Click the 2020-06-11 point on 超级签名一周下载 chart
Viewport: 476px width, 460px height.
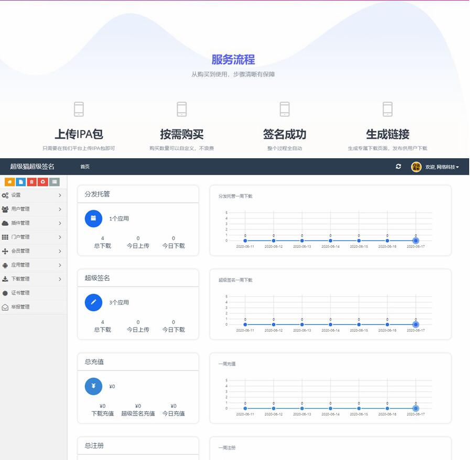(x=245, y=325)
